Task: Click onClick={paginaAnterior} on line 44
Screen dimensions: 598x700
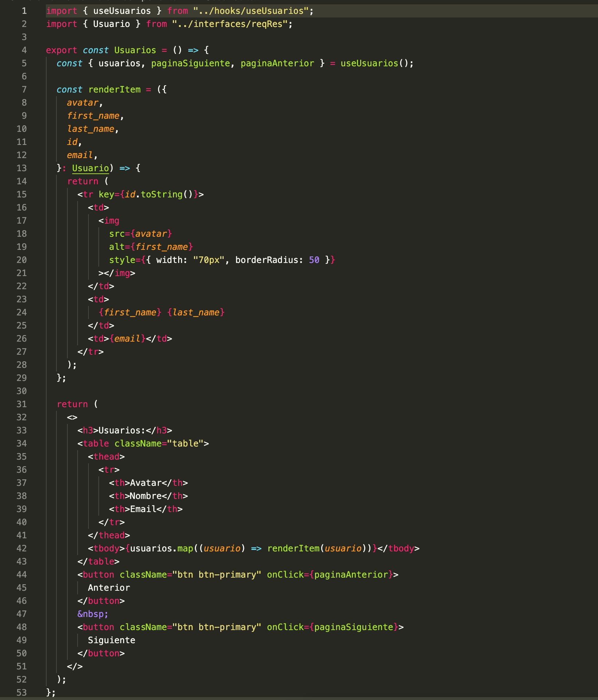Action: (330, 575)
